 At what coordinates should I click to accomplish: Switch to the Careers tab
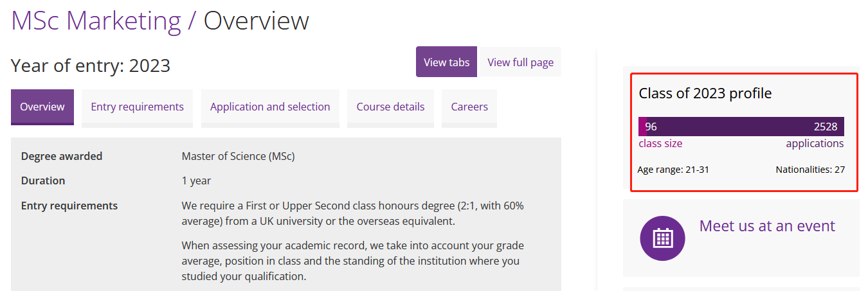pos(469,107)
